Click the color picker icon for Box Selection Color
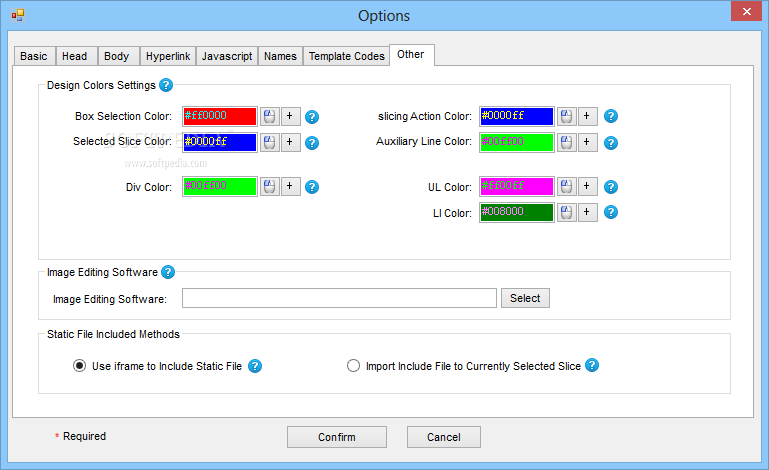Screen dimensions: 769x470 click(270, 116)
